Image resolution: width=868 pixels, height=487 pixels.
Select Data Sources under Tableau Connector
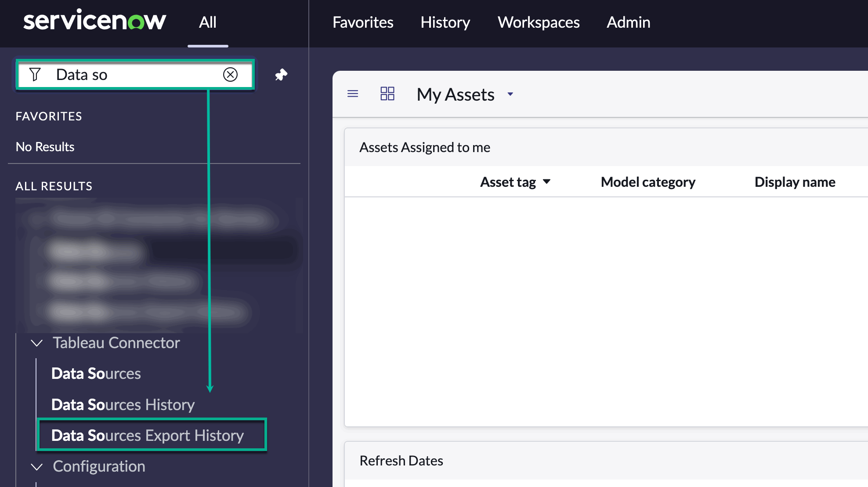point(96,373)
